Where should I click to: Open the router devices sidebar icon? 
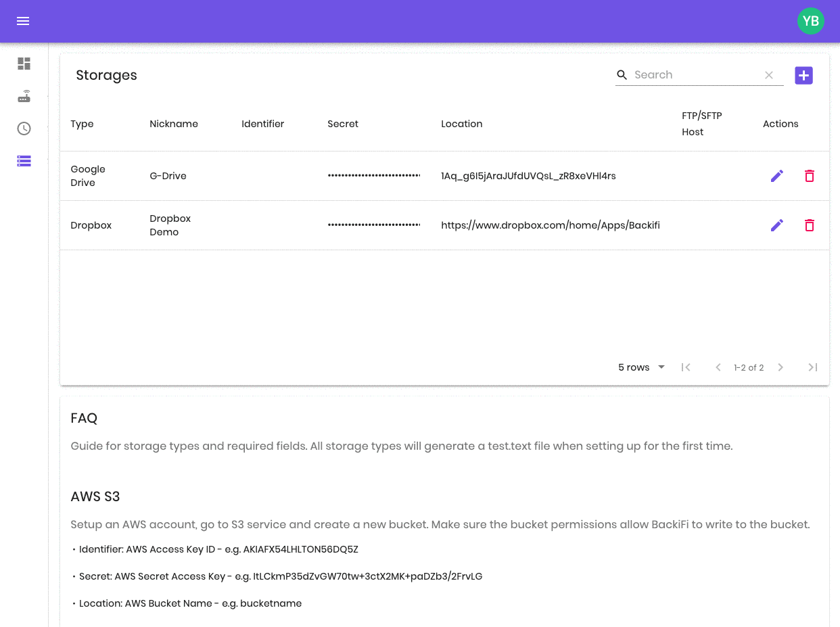coord(24,96)
